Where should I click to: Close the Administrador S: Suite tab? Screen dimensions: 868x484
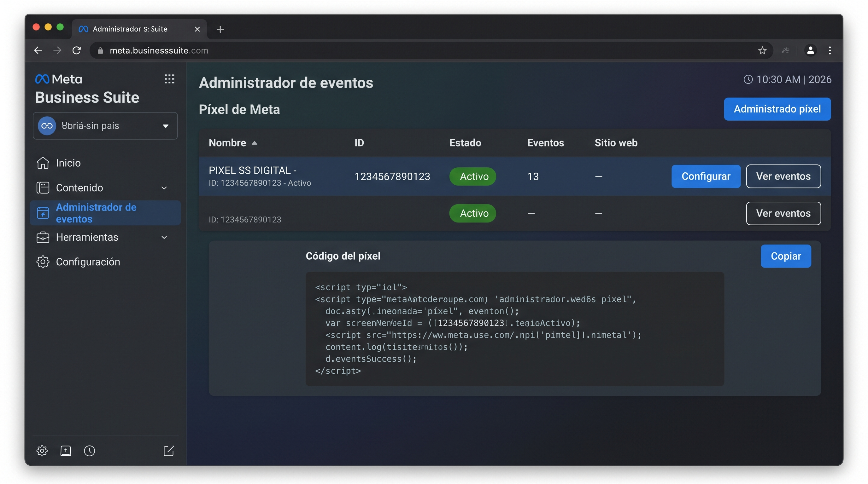197,29
